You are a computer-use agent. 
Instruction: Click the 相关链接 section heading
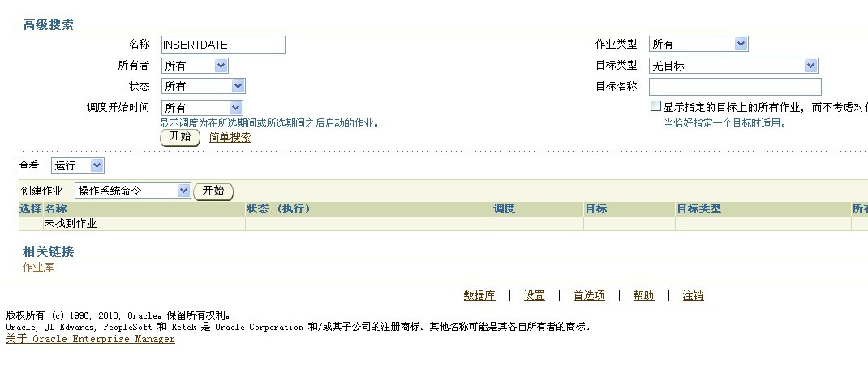(48, 251)
